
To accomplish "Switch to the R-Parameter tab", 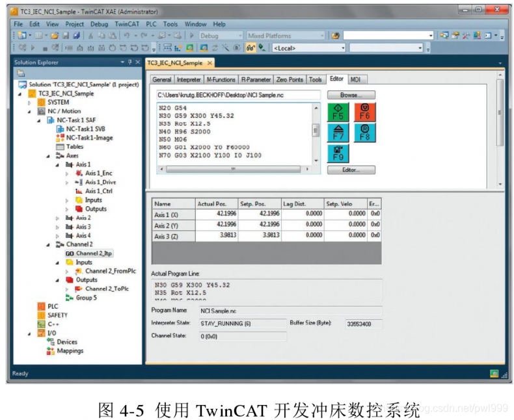I will 256,79.
